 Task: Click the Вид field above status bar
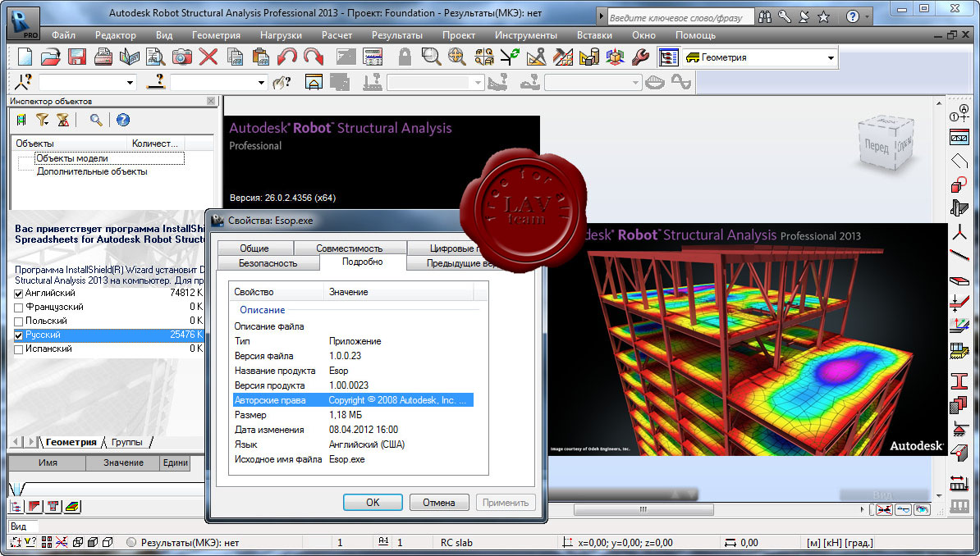click(22, 526)
